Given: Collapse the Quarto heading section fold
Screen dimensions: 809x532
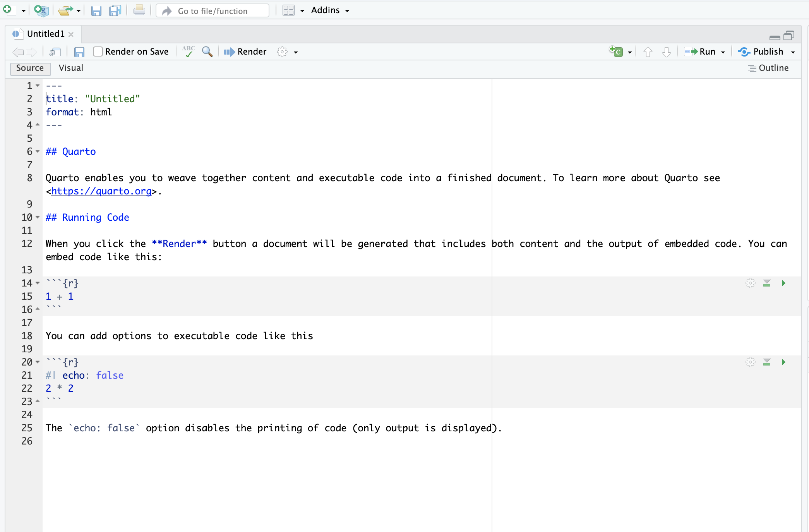Looking at the screenshot, I should 38,151.
